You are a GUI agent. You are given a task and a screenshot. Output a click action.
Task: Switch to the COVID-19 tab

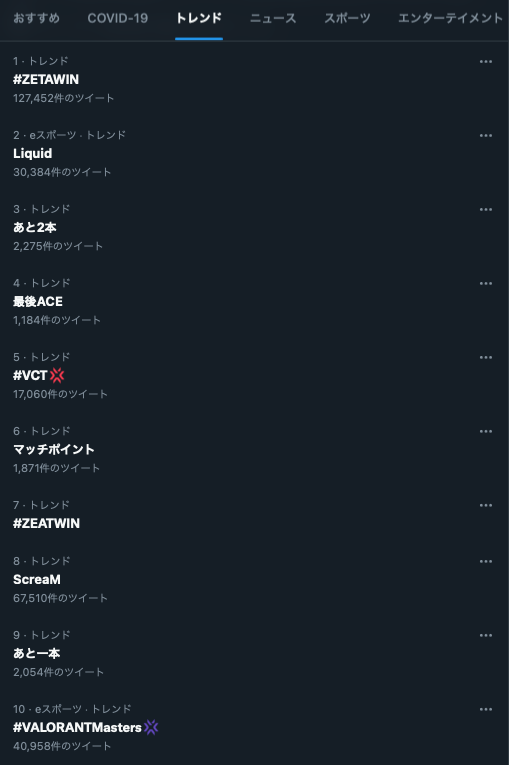click(x=118, y=19)
